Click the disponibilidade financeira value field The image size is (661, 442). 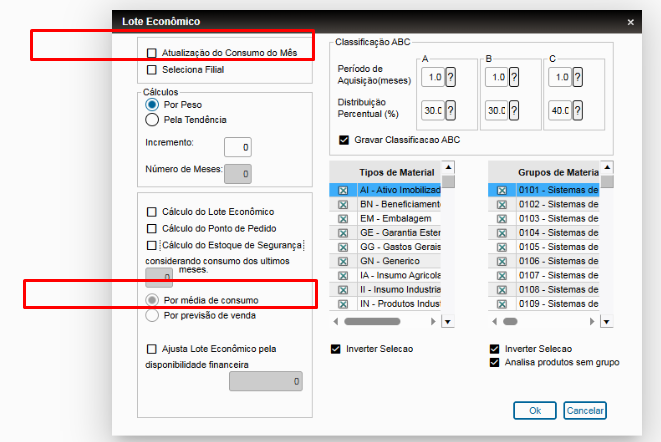[x=266, y=381]
